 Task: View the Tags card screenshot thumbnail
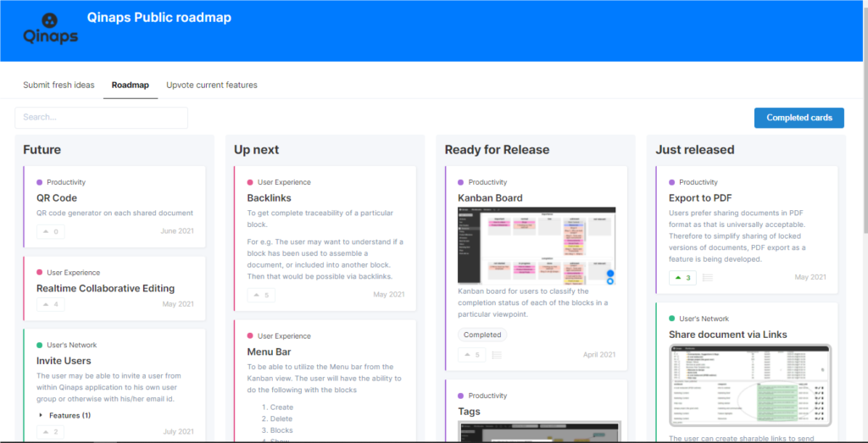coord(540,431)
